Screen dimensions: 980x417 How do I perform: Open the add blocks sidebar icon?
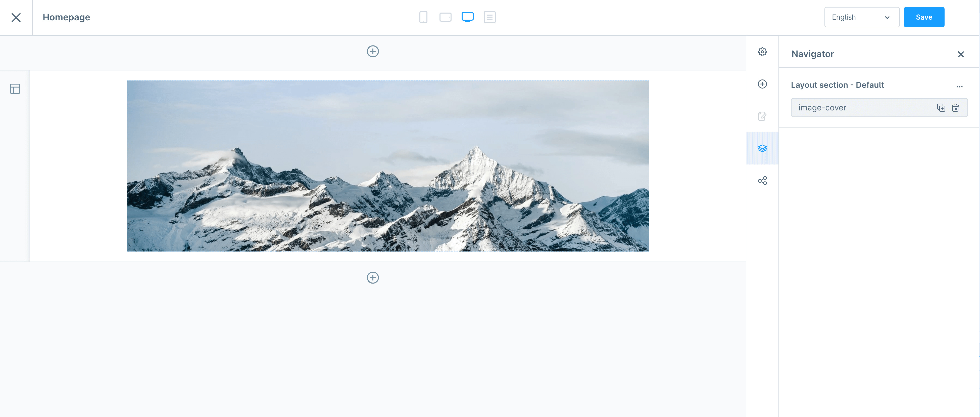762,84
